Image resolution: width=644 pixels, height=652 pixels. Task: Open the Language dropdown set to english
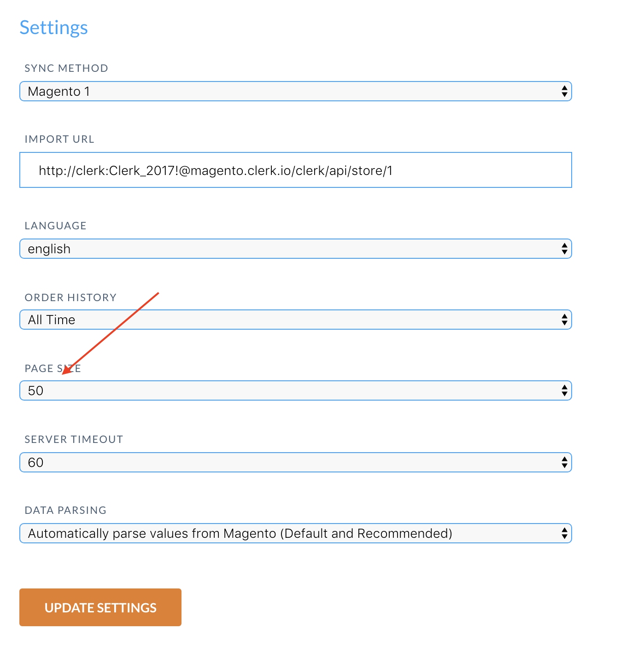(x=295, y=249)
